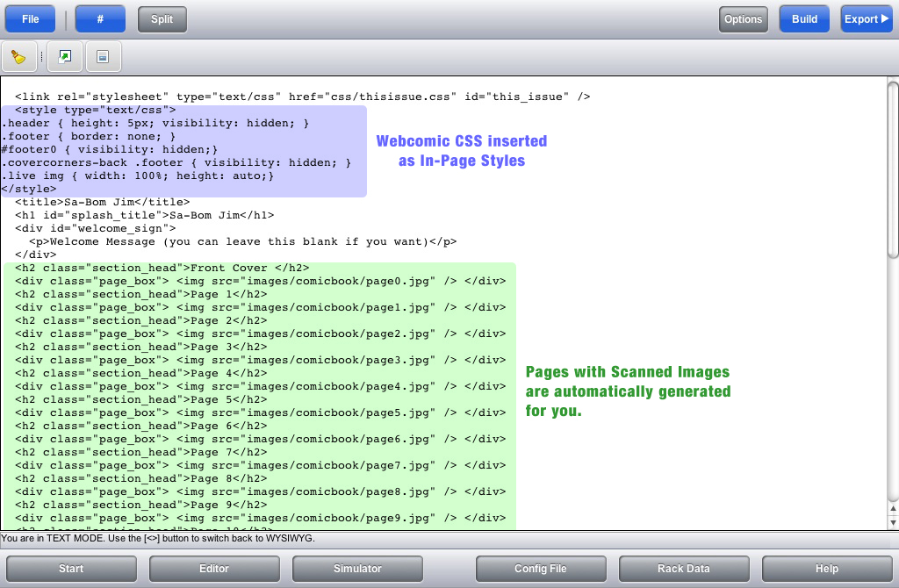899x588 pixels.
Task: Click the scrollbar down arrow
Action: point(893,522)
